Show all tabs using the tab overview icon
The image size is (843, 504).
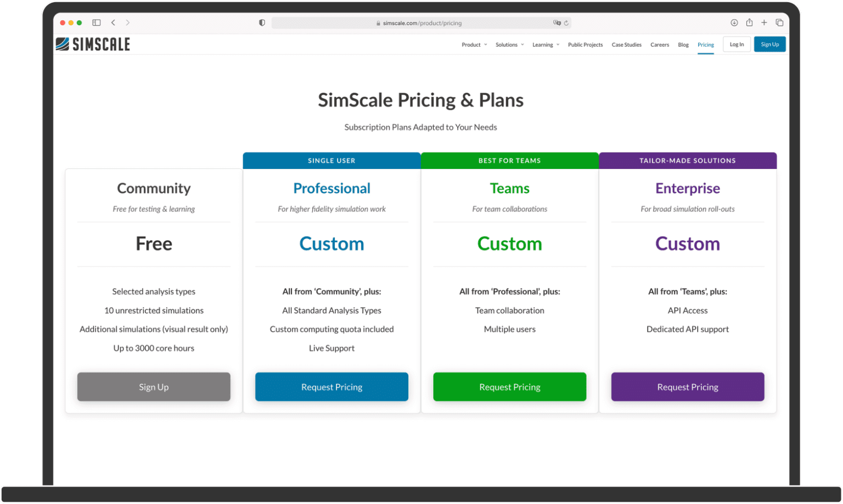[x=779, y=22]
